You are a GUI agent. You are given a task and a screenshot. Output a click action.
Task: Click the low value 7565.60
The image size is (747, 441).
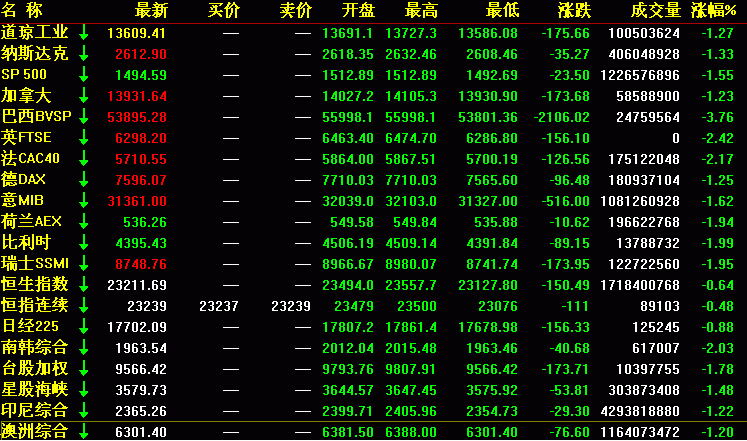point(492,180)
